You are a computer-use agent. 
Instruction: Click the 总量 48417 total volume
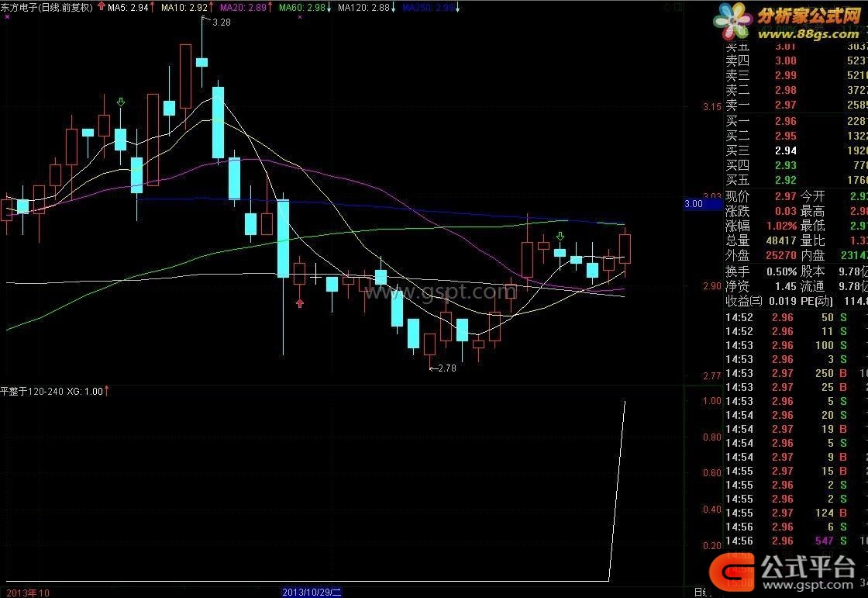click(x=781, y=240)
